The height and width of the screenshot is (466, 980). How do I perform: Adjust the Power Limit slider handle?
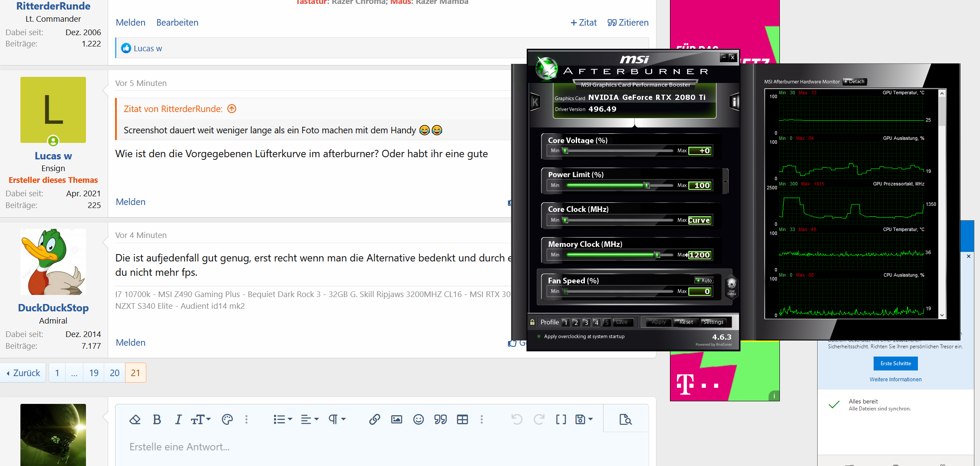click(647, 185)
